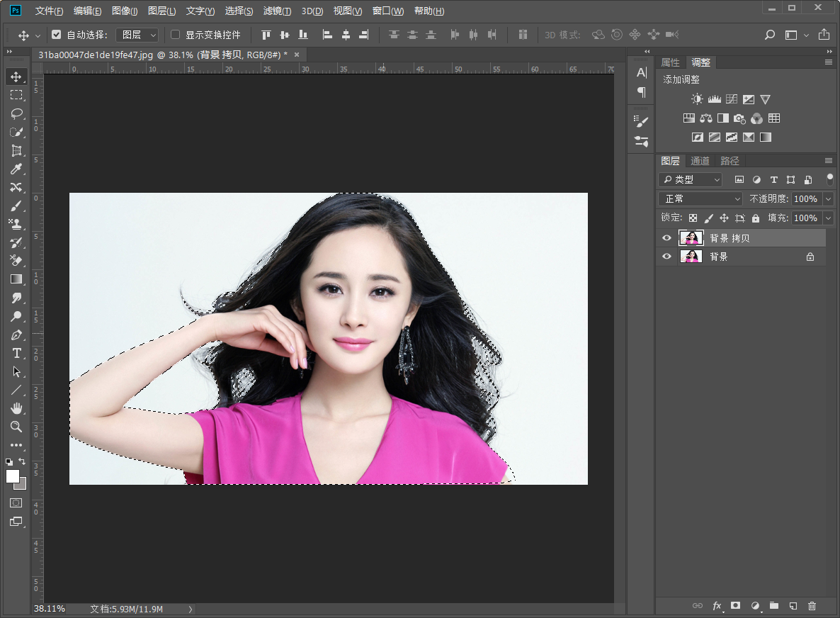
Task: Enable the 显示变换控件 checkbox
Action: coord(176,35)
